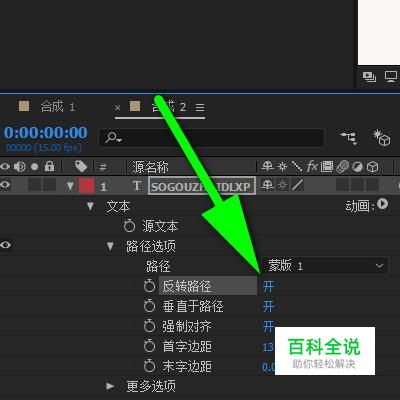Screen dimensions: 400x400
Task: Toggle quality slash switch on layer 1
Action: 297,185
